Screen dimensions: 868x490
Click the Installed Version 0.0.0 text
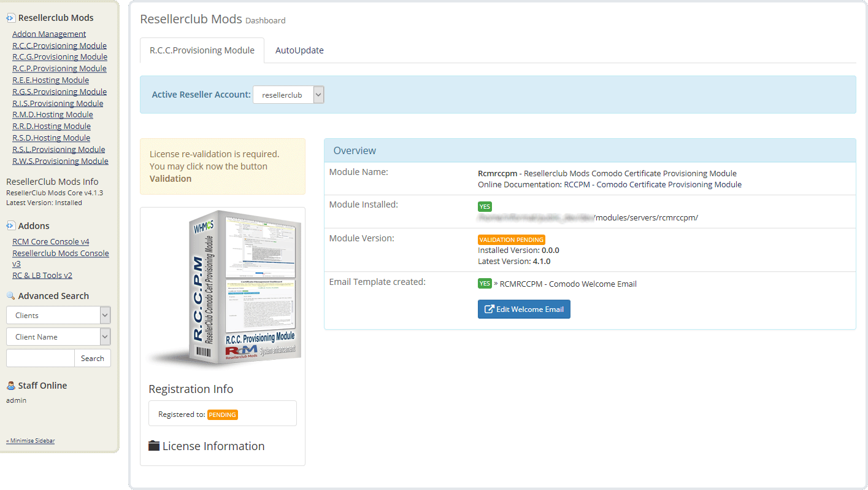click(518, 250)
